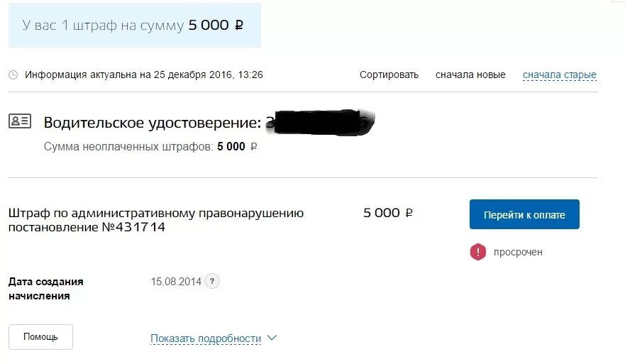The width and height of the screenshot is (625, 364).
Task: Click the ruble icon next to unpaid fines sum
Action: (x=253, y=147)
